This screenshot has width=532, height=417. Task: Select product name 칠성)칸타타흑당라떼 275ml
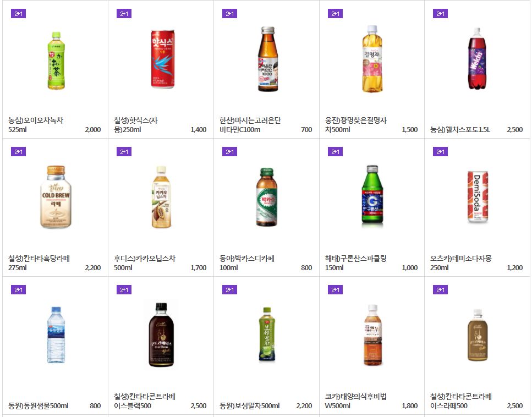coord(39,263)
